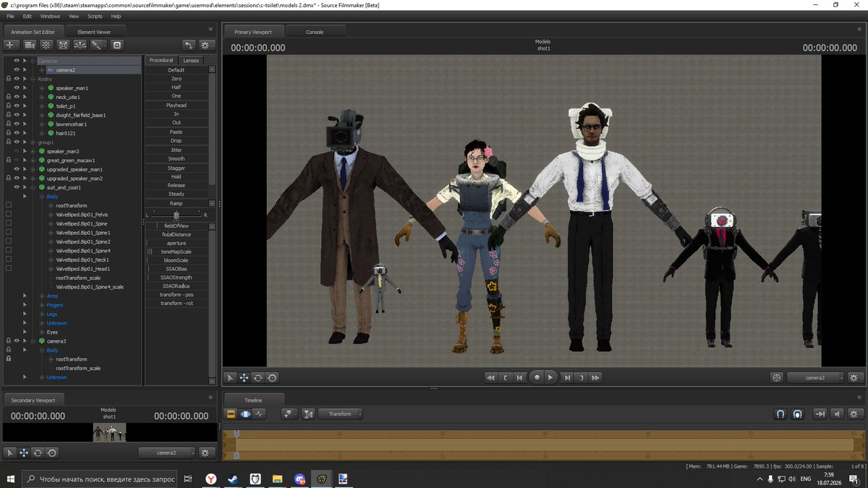Collapse the Cameras group
The height and width of the screenshot is (488, 868).
(33, 61)
